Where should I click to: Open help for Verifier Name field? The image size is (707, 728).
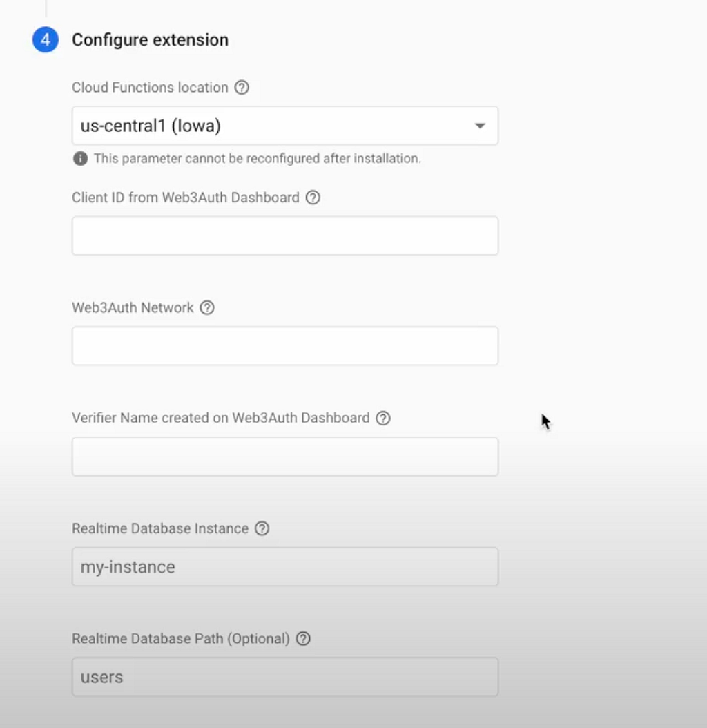[x=383, y=418]
